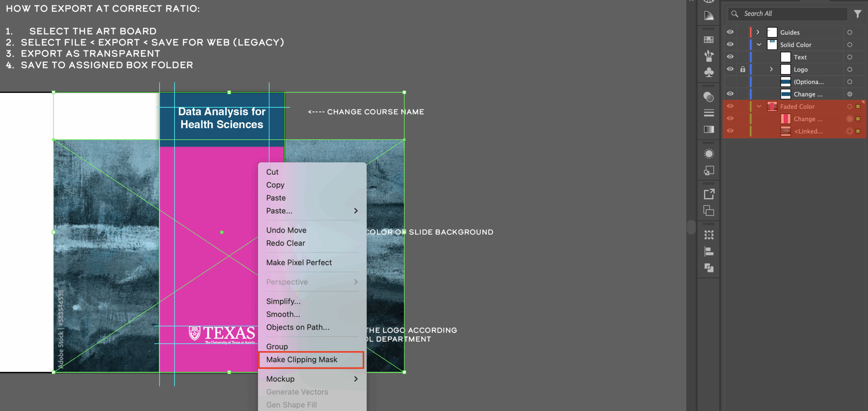Open the Stroke panel icon

point(709,113)
